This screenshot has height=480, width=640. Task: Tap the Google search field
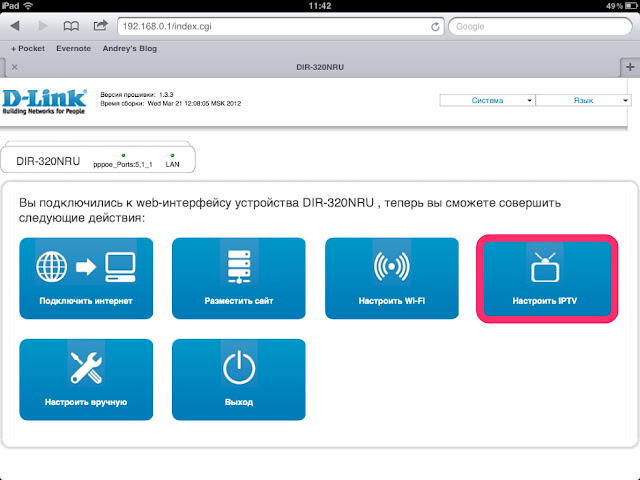pos(540,27)
